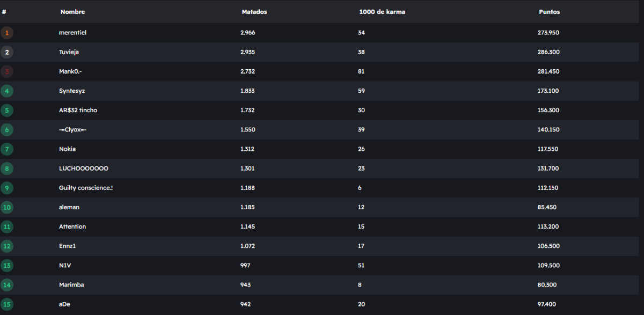Click the rank 15 green badge
Viewport: 644px width, 315px height.
pyautogui.click(x=7, y=304)
